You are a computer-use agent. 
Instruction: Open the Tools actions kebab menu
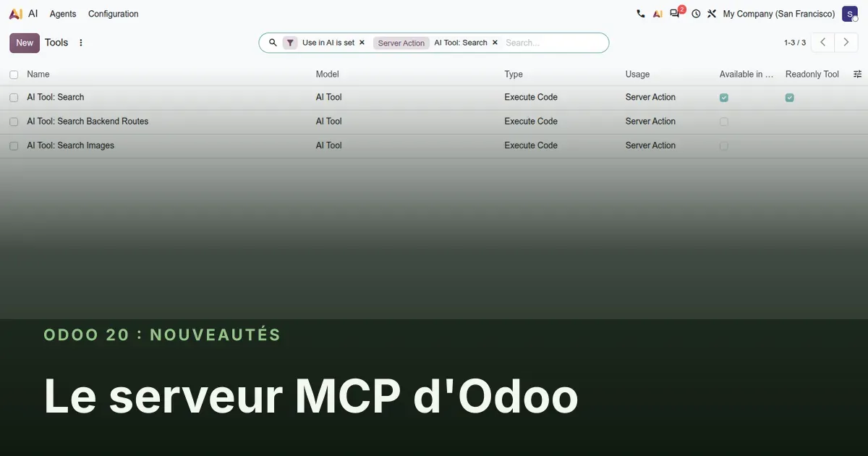click(x=81, y=43)
